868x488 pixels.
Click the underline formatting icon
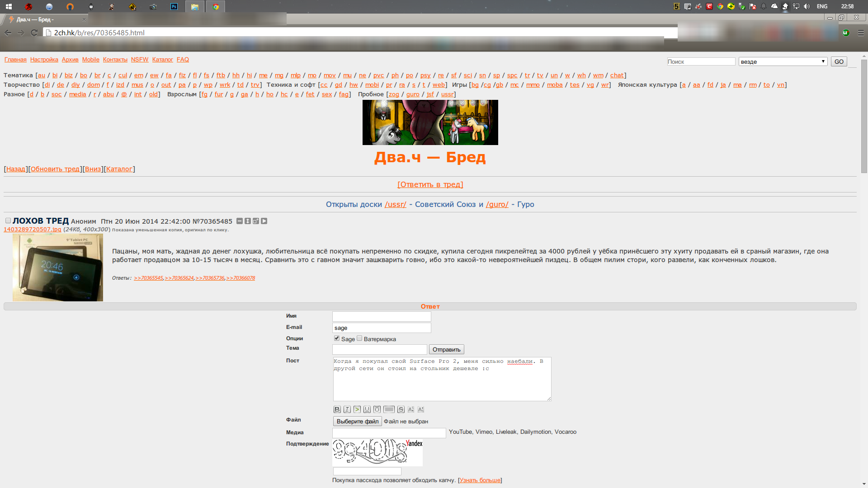coord(367,409)
